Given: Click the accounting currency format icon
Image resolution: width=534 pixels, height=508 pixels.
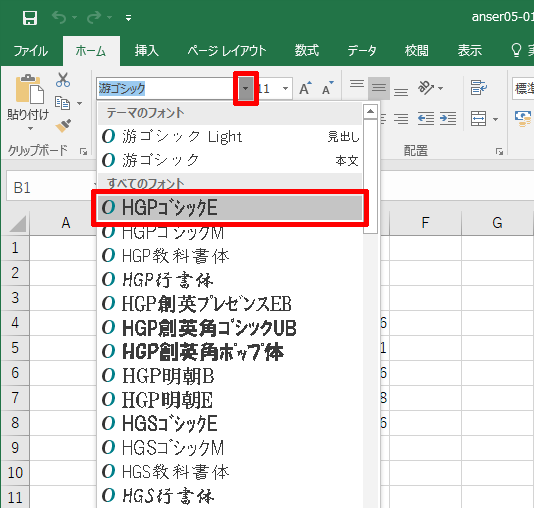Looking at the screenshot, I should [x=523, y=118].
